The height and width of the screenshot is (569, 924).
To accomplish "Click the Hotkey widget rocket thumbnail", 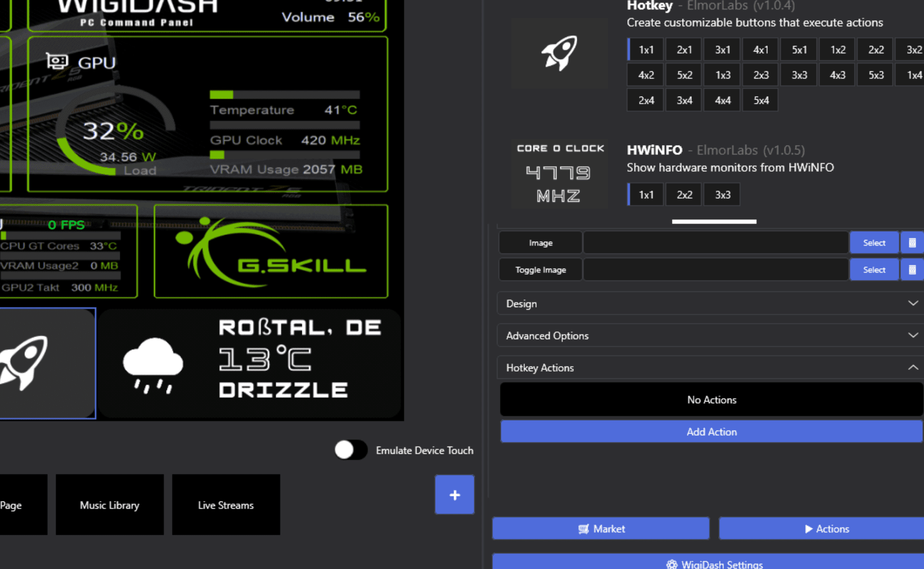I will 559,53.
